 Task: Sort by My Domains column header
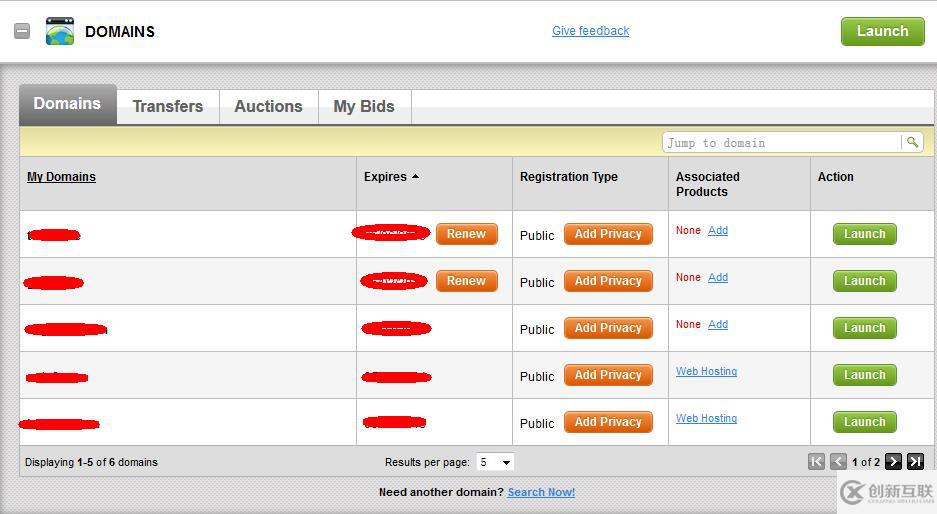[61, 177]
